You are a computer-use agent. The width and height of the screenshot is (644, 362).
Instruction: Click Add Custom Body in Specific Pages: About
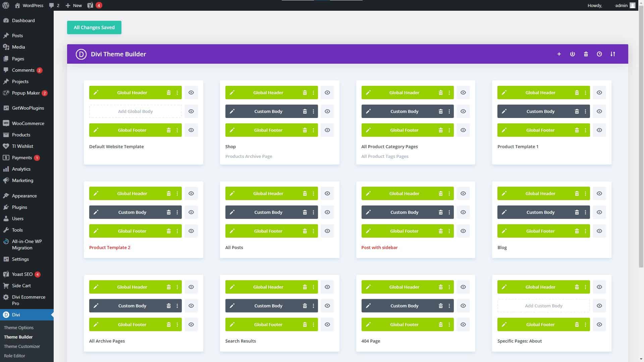tap(543, 306)
